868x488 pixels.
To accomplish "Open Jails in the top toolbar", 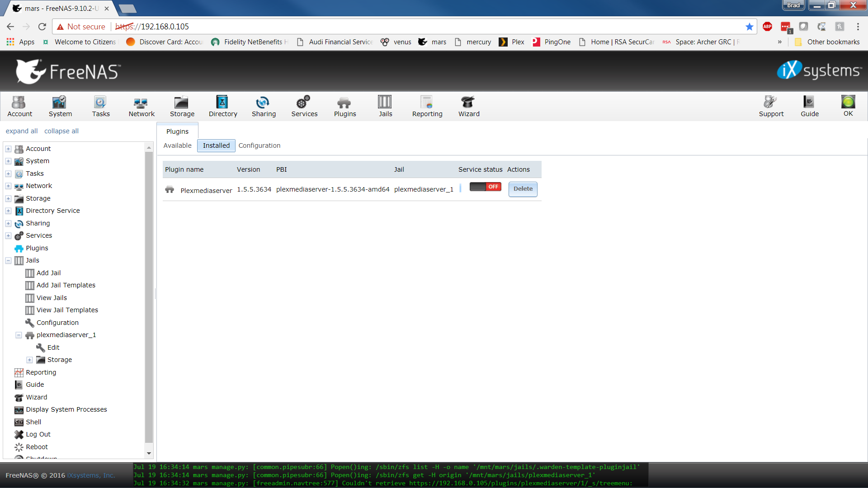I will 385,107.
